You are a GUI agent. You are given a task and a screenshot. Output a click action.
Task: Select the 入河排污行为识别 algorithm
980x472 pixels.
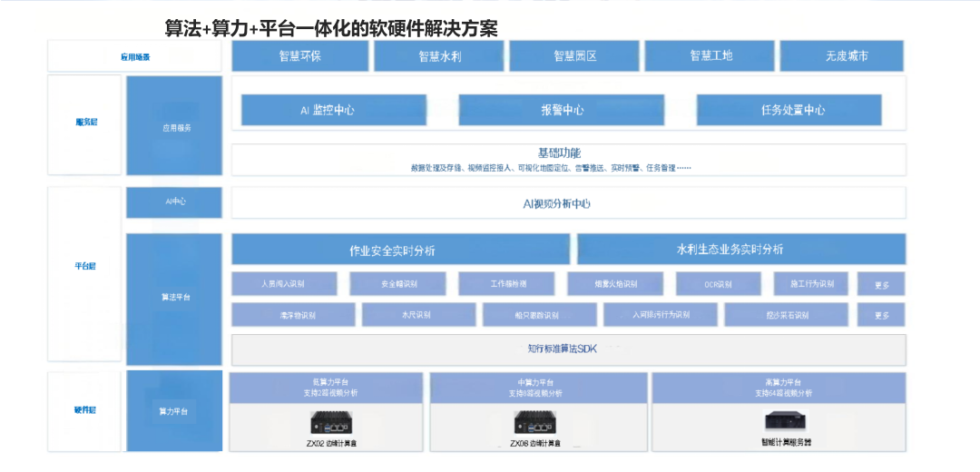[x=661, y=314]
